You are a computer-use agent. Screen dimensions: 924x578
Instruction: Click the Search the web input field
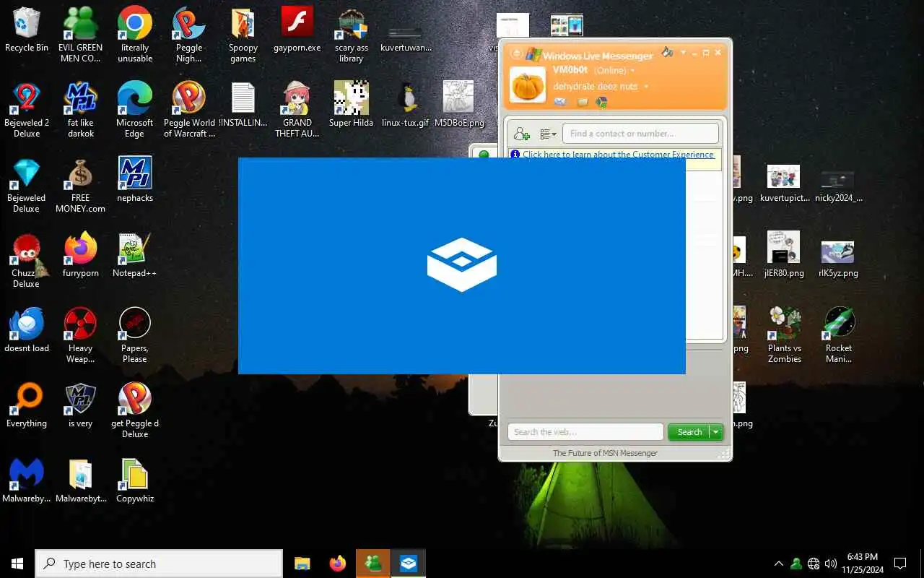(585, 432)
